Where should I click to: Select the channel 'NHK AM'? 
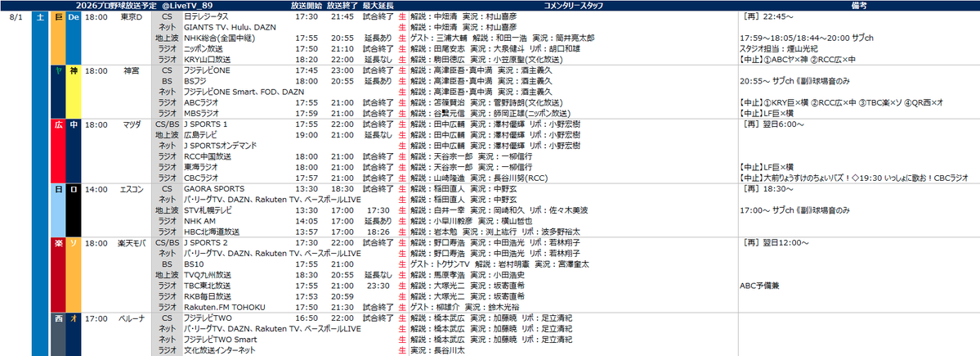point(199,221)
